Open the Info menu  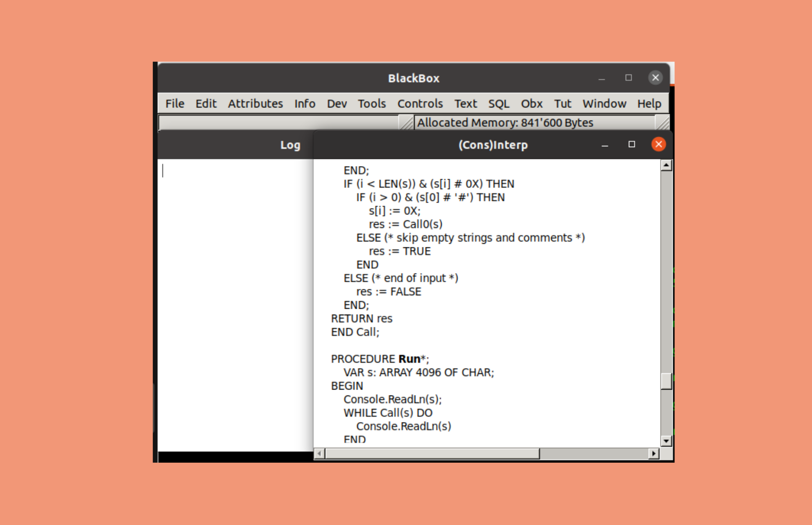pos(305,104)
